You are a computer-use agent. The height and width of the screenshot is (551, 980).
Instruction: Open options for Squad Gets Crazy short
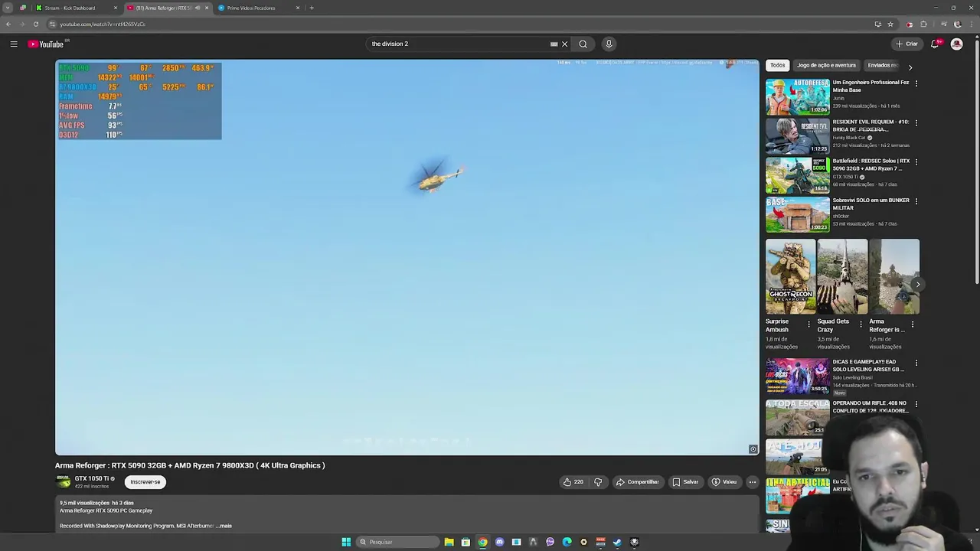pyautogui.click(x=861, y=324)
